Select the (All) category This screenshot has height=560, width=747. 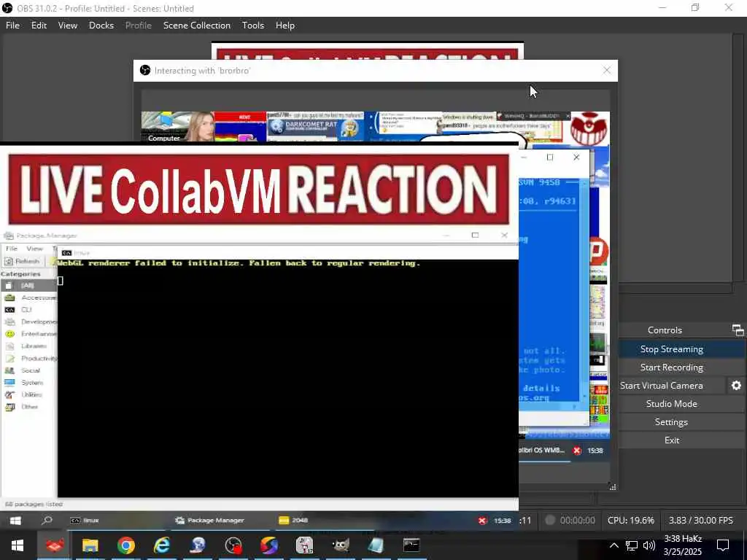click(x=28, y=285)
